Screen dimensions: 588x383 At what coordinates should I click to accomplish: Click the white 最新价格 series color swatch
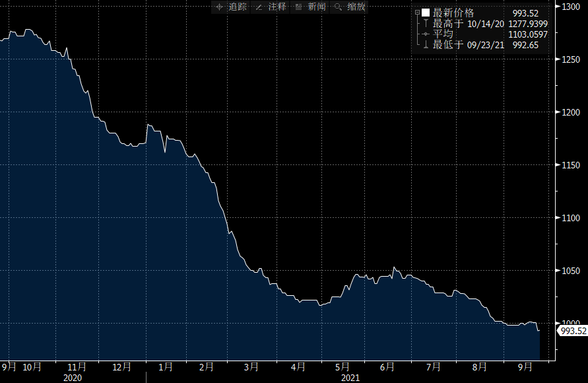tap(426, 13)
